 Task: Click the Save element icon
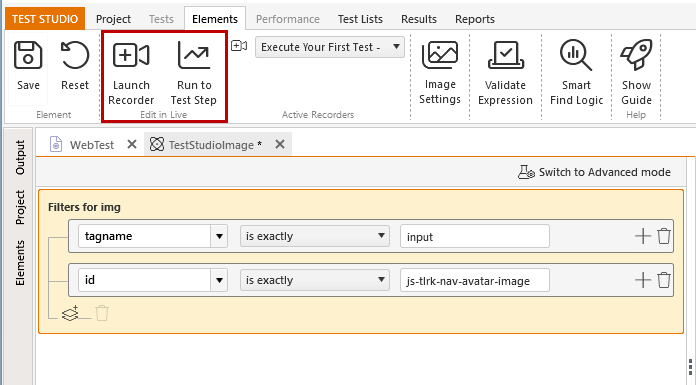point(28,55)
